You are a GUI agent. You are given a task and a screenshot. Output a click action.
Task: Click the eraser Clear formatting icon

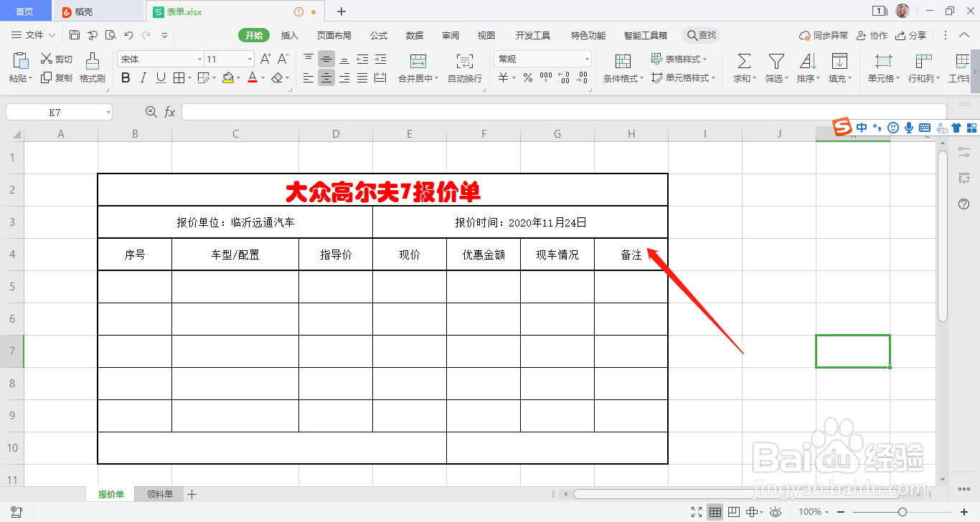pyautogui.click(x=278, y=77)
